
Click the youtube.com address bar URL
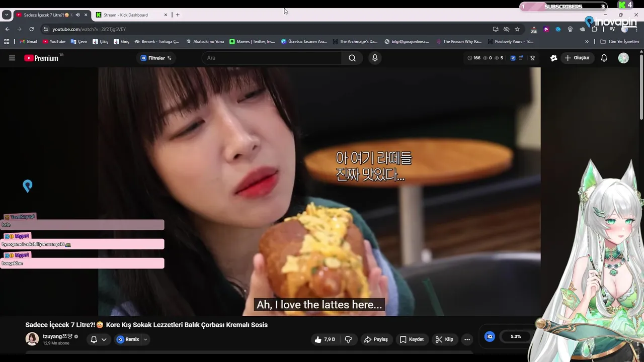[x=89, y=29]
